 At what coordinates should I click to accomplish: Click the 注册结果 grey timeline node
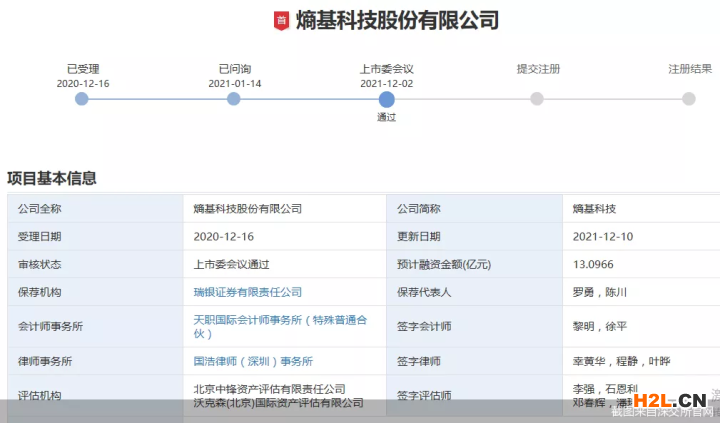(689, 99)
